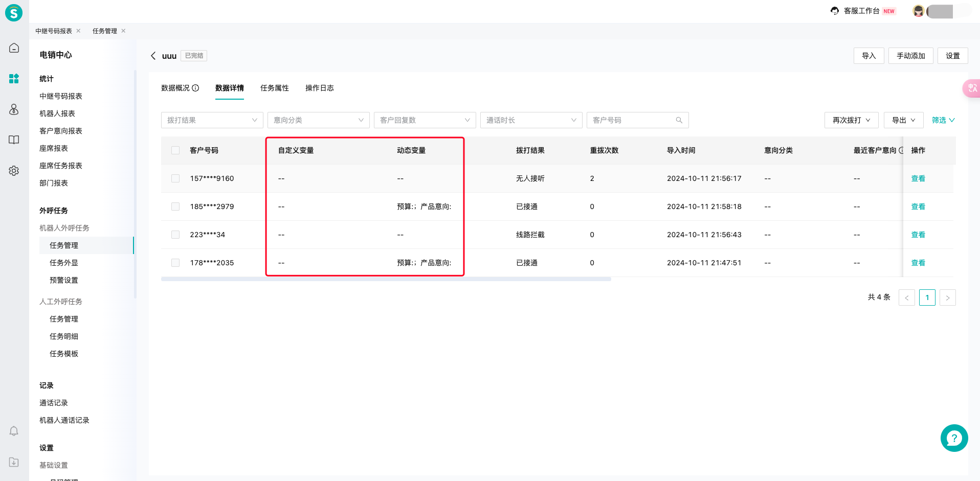Click the horizontal table scrollbar
The width and height of the screenshot is (980, 481).
point(386,279)
